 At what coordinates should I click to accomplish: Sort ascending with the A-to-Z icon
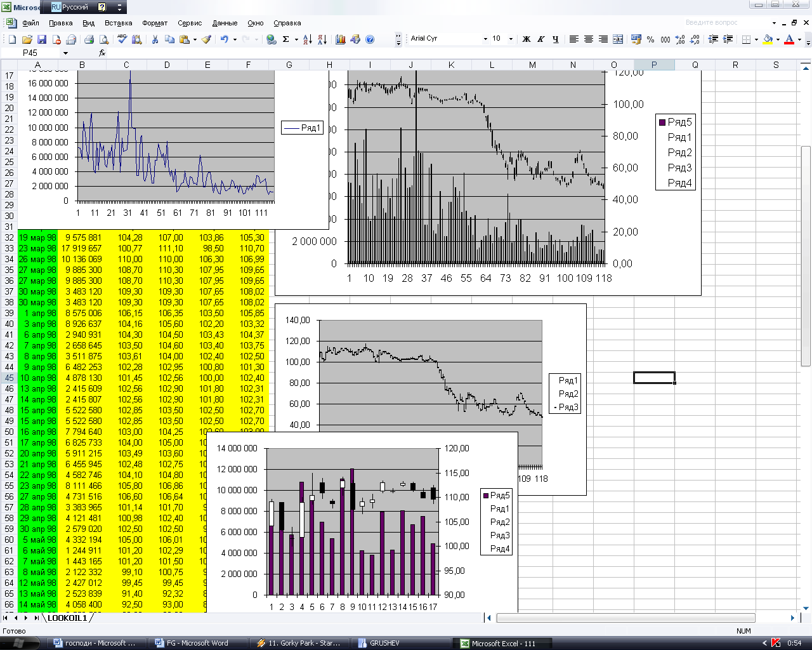[308, 39]
